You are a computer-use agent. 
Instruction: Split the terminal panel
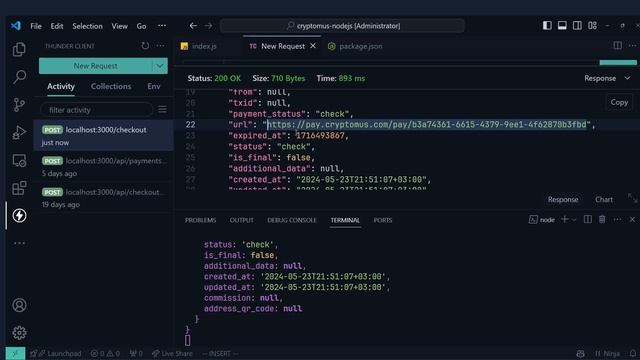(588, 220)
